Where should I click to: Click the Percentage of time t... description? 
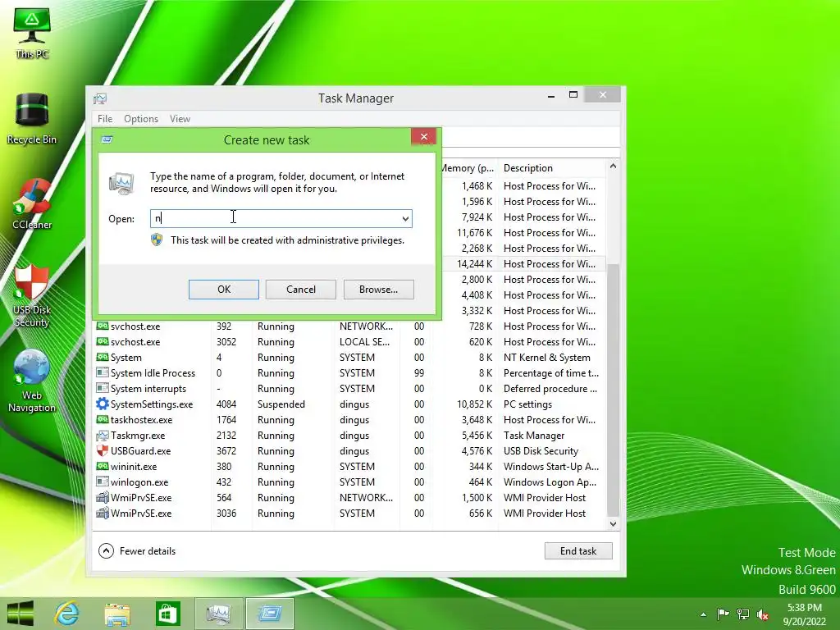(x=551, y=373)
